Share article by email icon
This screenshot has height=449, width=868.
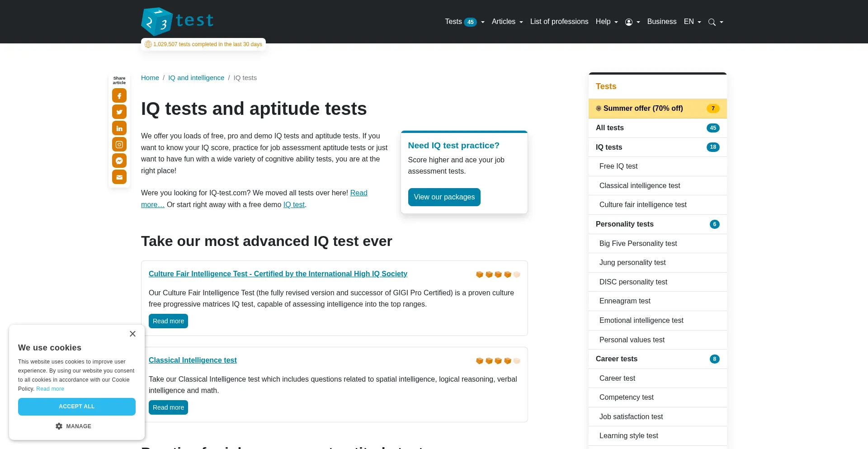pyautogui.click(x=119, y=177)
